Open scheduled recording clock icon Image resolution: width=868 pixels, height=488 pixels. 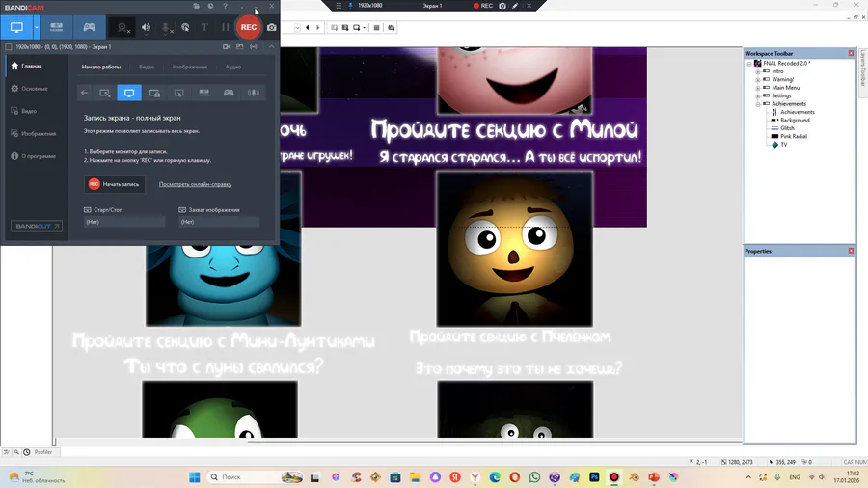tap(210, 6)
